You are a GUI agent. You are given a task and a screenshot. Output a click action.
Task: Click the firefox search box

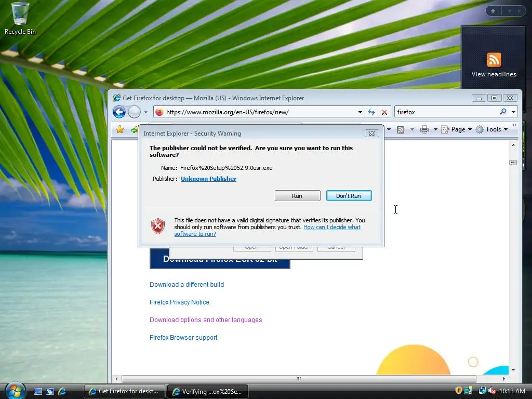click(446, 112)
